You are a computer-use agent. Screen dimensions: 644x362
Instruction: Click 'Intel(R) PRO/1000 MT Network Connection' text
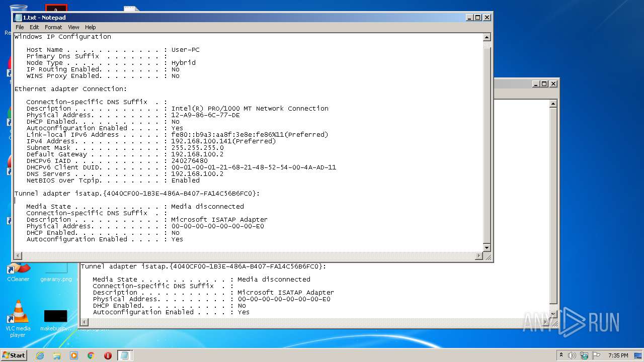(250, 109)
